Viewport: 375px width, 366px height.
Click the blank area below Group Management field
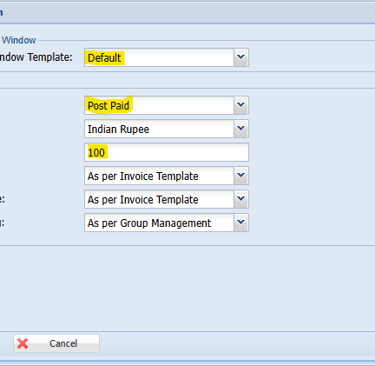(x=187, y=288)
